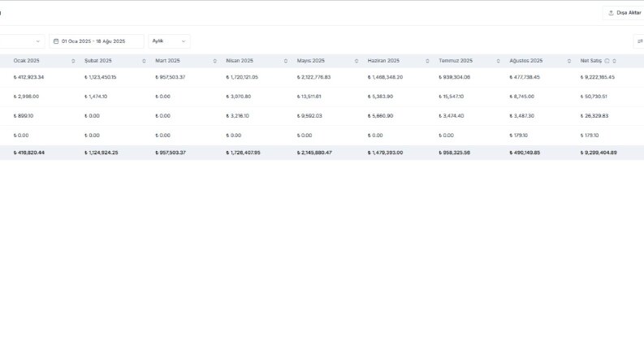
Task: Click the swap-arrows button at the toolbar edge
Action: click(639, 41)
